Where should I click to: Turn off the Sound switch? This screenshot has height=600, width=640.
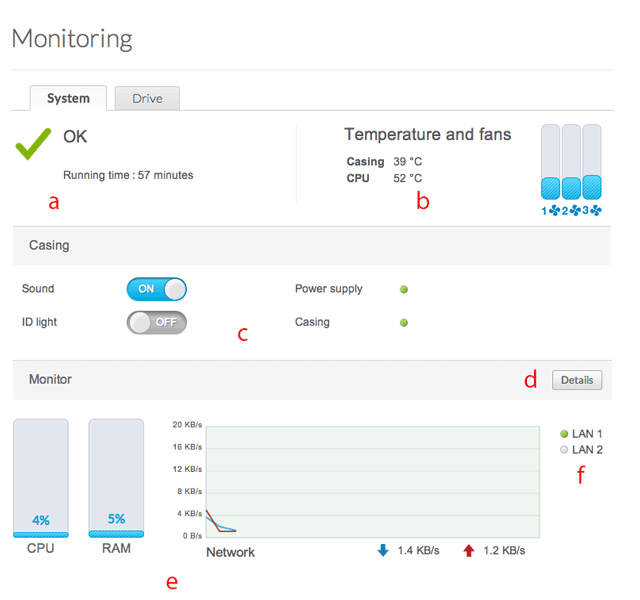click(x=157, y=289)
